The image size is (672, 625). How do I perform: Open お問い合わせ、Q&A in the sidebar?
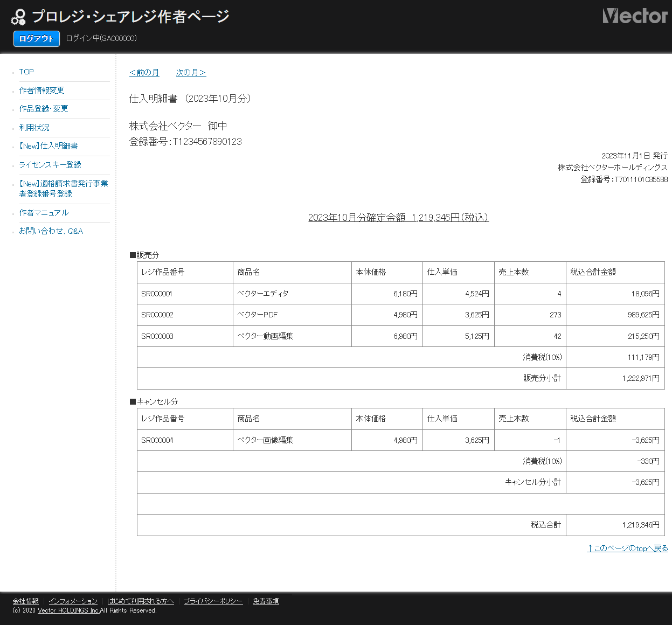click(x=51, y=231)
